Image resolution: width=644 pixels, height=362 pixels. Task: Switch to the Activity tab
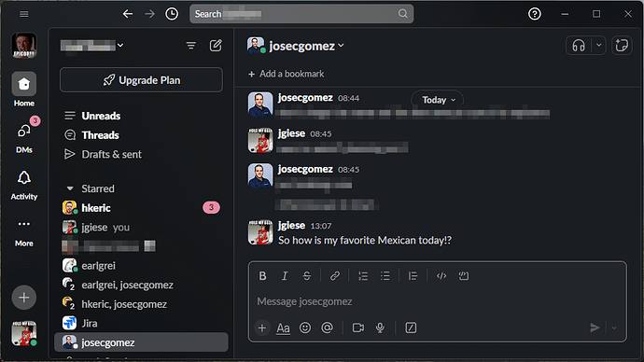[x=24, y=185]
